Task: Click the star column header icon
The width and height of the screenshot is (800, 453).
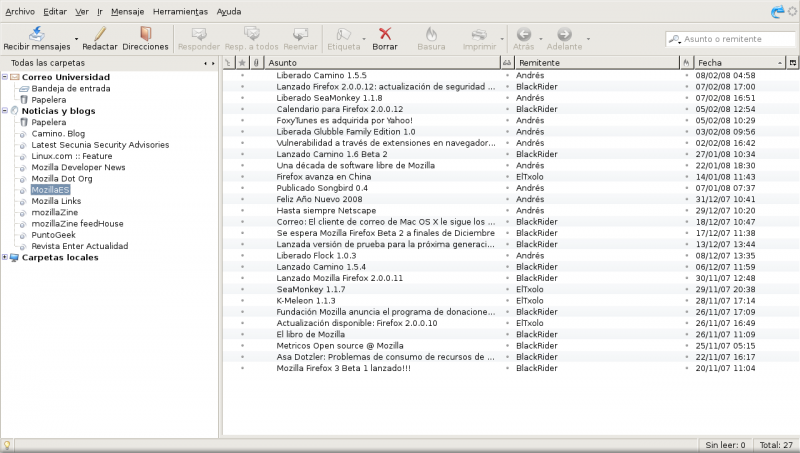Action: pyautogui.click(x=242, y=63)
